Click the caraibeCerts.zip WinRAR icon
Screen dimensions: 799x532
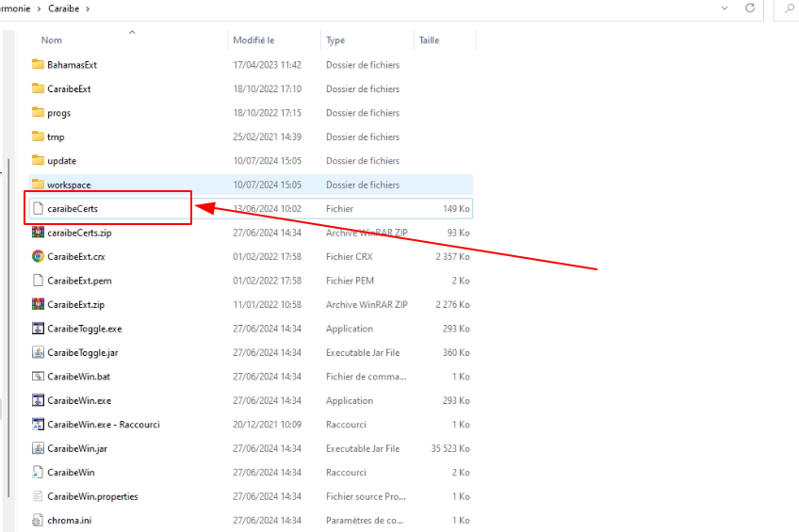pos(38,233)
